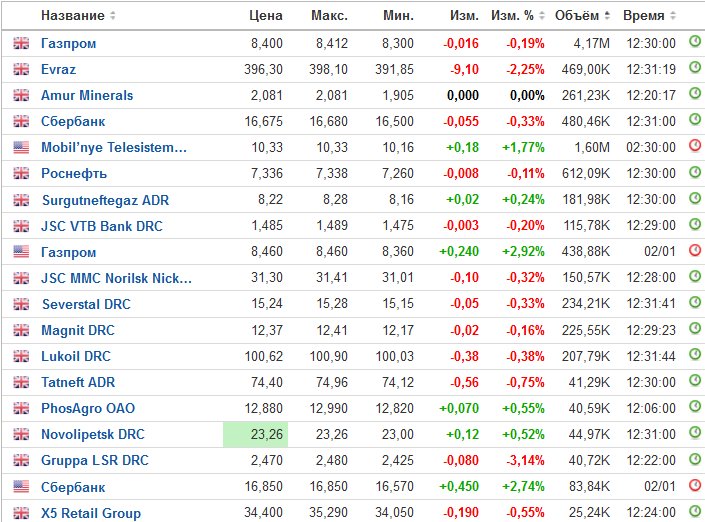Click flag icon beside X5 Retail Group
The width and height of the screenshot is (705, 522).
(21, 513)
